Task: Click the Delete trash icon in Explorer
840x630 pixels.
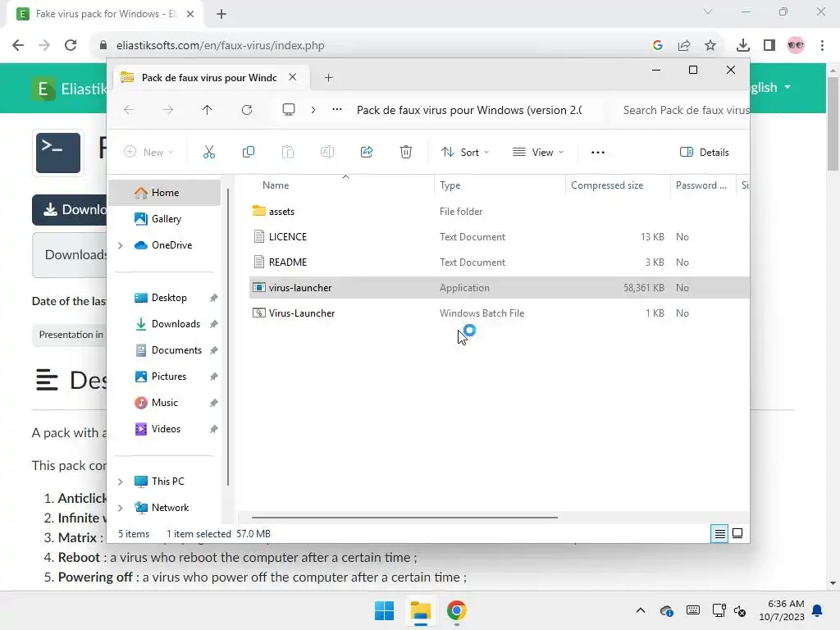Action: (406, 152)
